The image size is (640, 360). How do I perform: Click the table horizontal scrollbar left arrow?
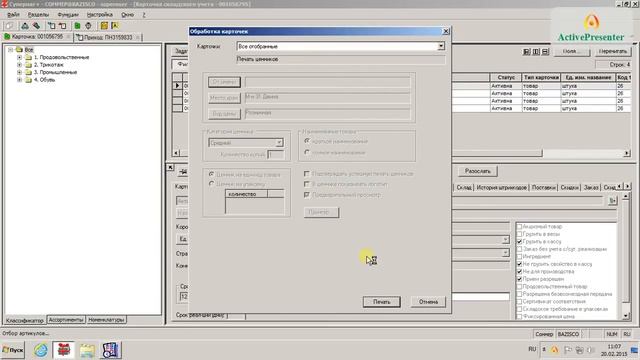pos(176,153)
